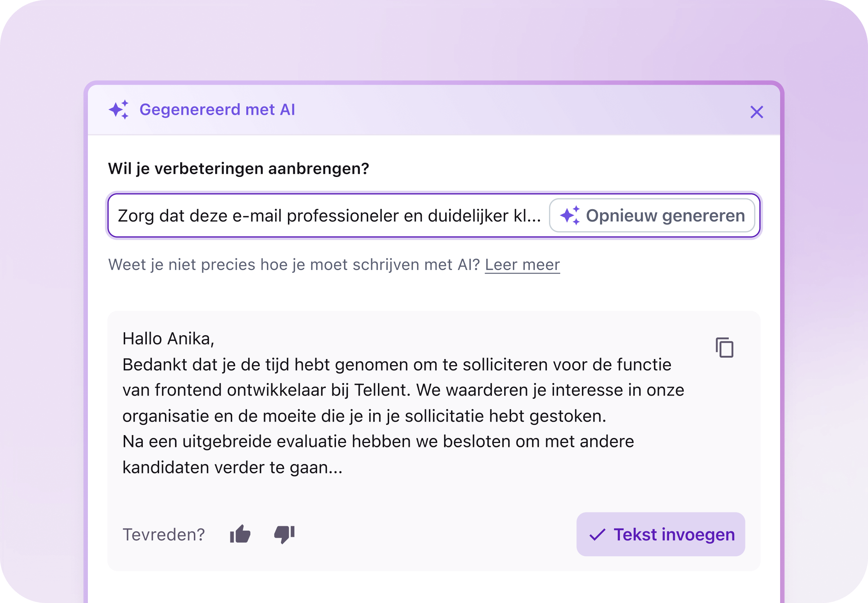
Task: Open the Leer meer link
Action: coord(522,265)
